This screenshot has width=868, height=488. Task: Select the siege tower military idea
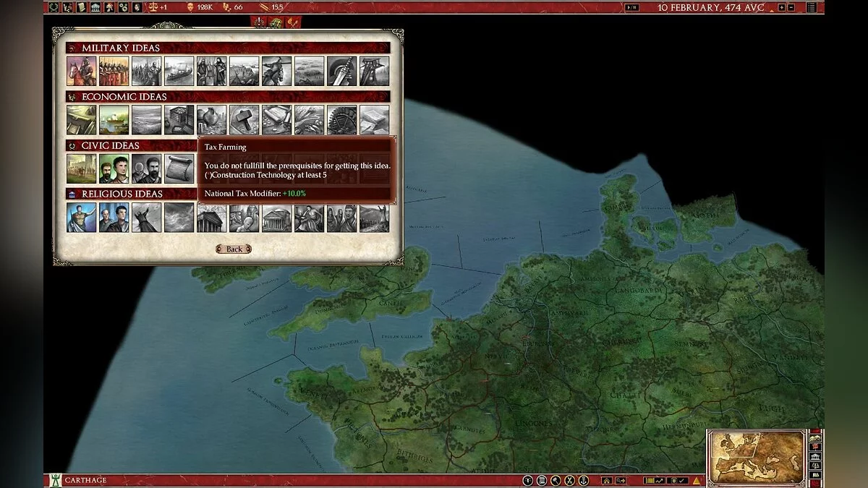tap(374, 72)
